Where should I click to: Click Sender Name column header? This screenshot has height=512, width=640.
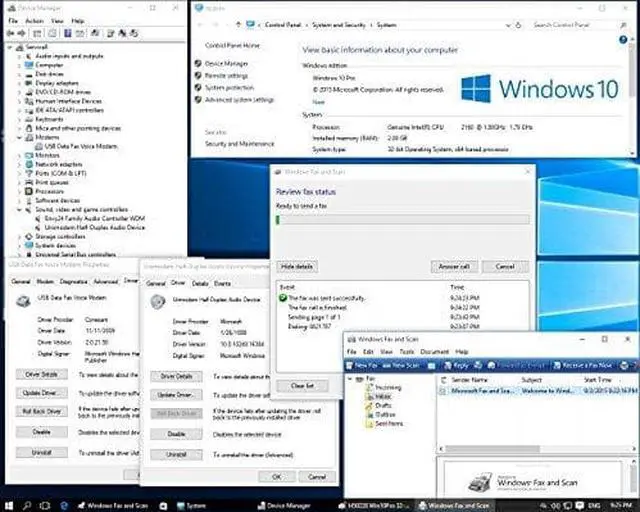469,380
